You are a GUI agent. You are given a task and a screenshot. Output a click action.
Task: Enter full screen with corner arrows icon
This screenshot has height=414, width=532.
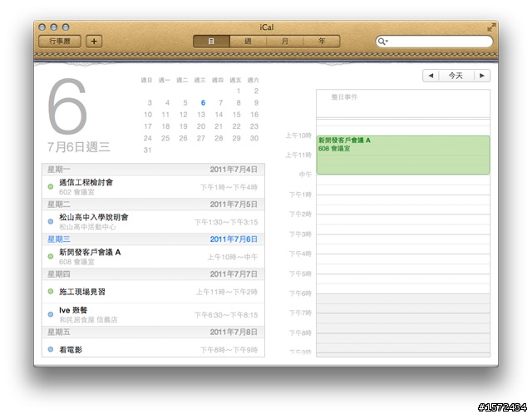[491, 27]
